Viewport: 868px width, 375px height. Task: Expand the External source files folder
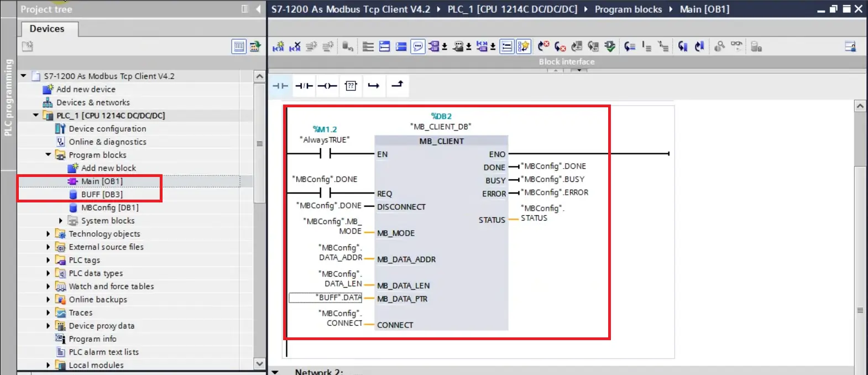pyautogui.click(x=48, y=247)
